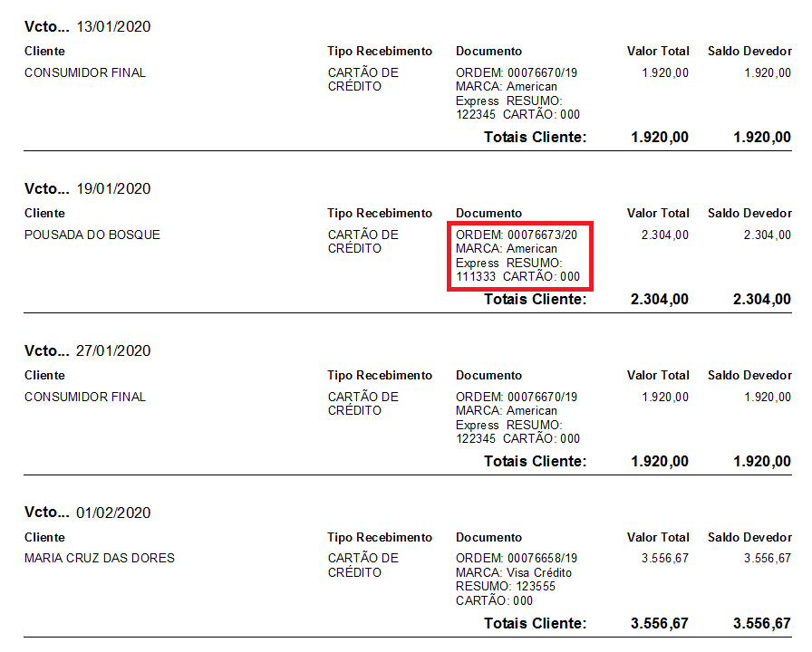Viewport: 812px width, 652px height.
Task: Click Totais Cliente label for Maria Cruz
Action: click(x=535, y=623)
